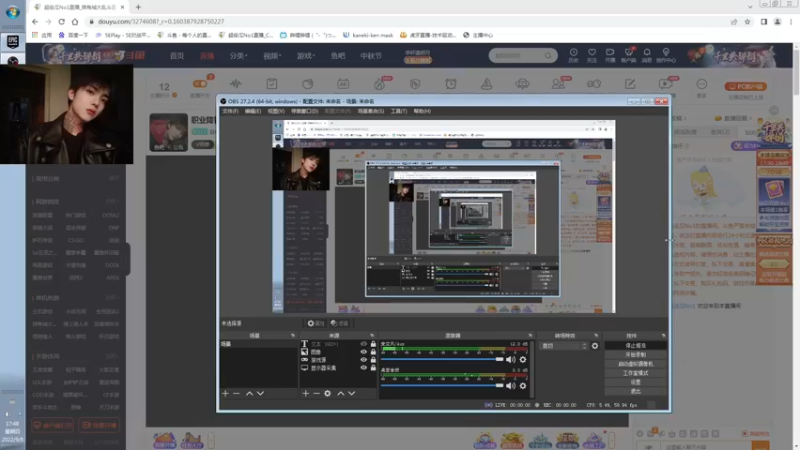Move source down with Sources panel down arrow
Viewport: 800px width, 450px height.
click(352, 393)
